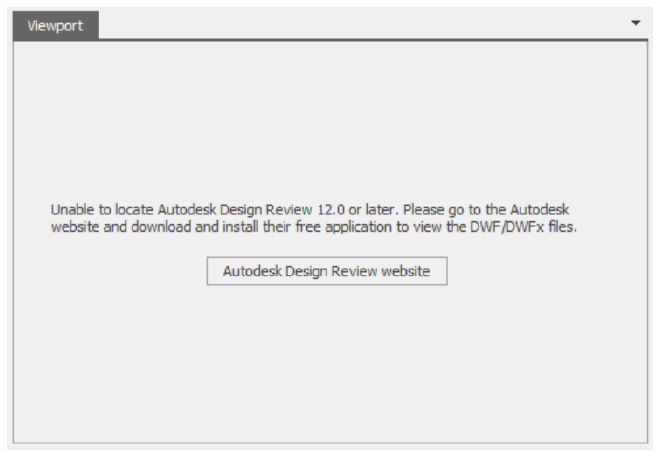Click the word 'website' on the button
Screen dimensions: 662x453
pyautogui.click(x=404, y=271)
